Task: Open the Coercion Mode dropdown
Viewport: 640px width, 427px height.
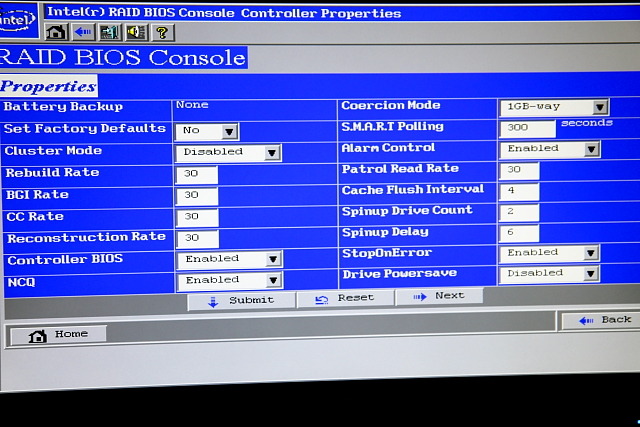Action: 554,107
